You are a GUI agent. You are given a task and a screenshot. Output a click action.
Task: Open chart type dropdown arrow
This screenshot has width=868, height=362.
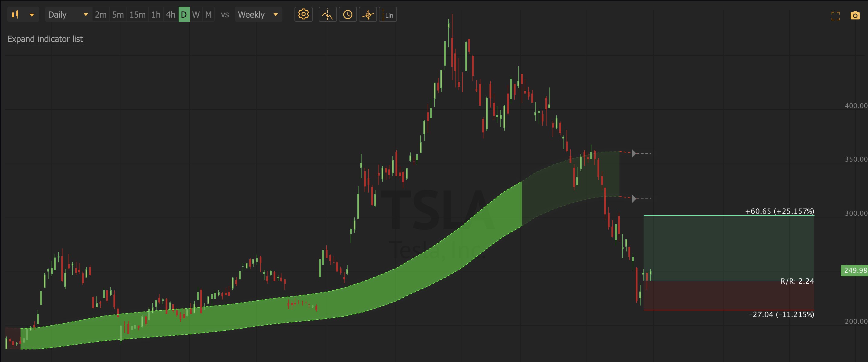[x=32, y=15]
